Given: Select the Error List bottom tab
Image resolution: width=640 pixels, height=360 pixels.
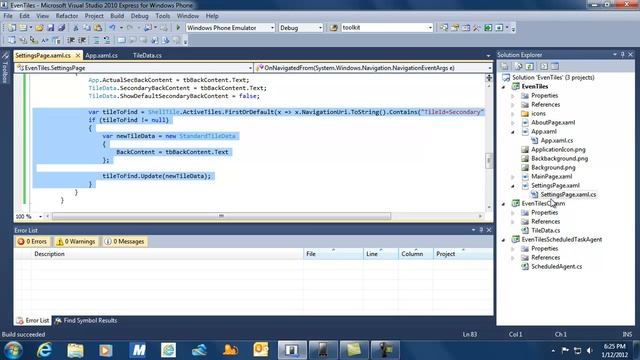Looking at the screenshot, I should pos(33,321).
